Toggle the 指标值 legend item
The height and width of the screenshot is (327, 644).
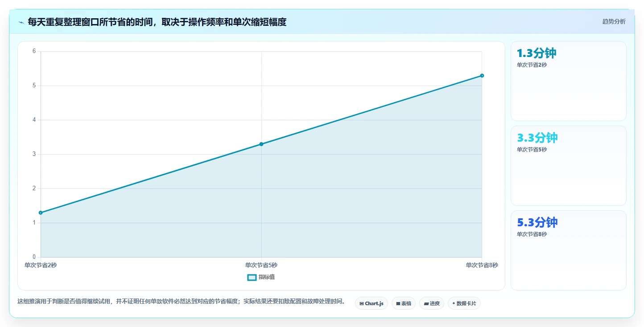261,277
